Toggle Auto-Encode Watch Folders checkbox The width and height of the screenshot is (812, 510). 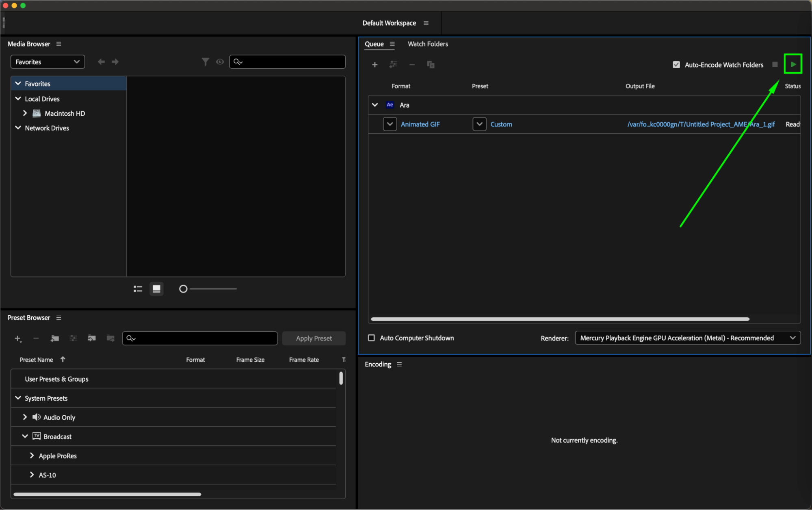(x=676, y=65)
